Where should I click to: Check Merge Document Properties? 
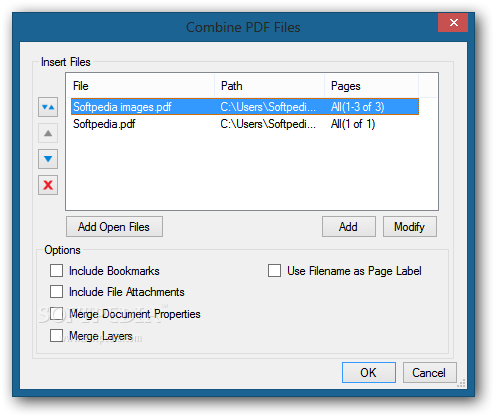pos(56,314)
